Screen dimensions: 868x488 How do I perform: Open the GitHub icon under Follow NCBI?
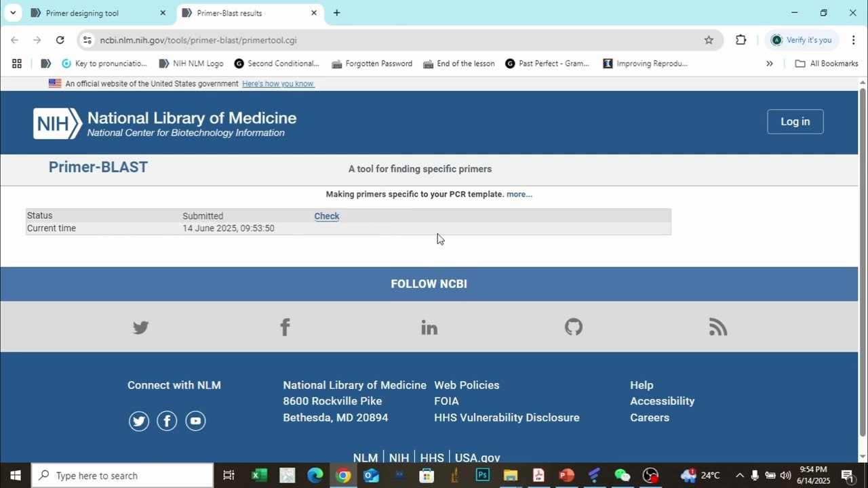coord(574,327)
